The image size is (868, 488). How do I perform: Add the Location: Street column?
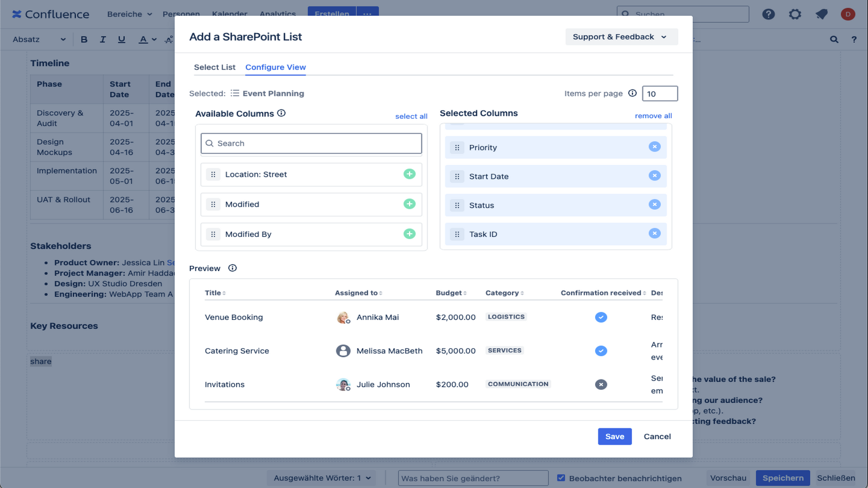[410, 174]
